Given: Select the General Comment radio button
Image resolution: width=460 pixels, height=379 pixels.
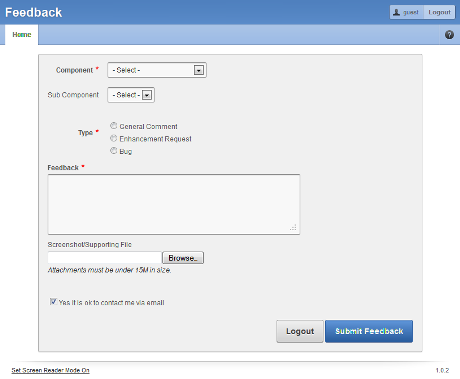Looking at the screenshot, I should [114, 126].
